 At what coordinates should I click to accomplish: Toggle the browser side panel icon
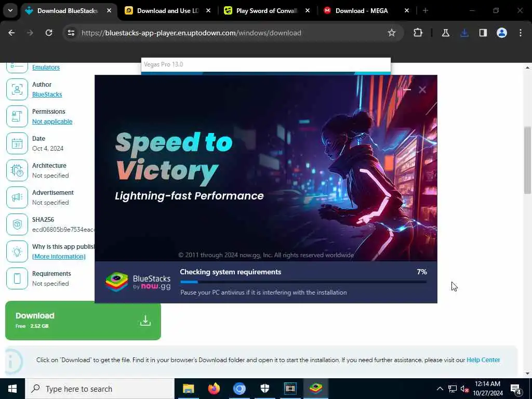(483, 33)
